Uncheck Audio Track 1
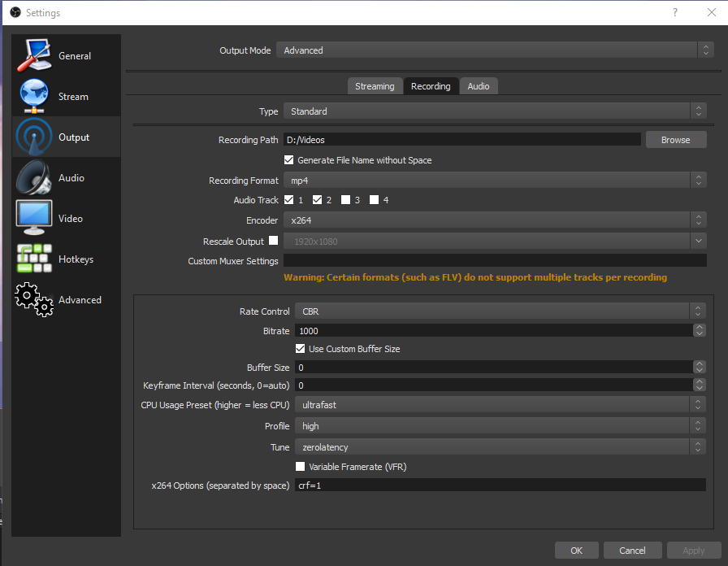This screenshot has height=566, width=728. pyautogui.click(x=288, y=200)
